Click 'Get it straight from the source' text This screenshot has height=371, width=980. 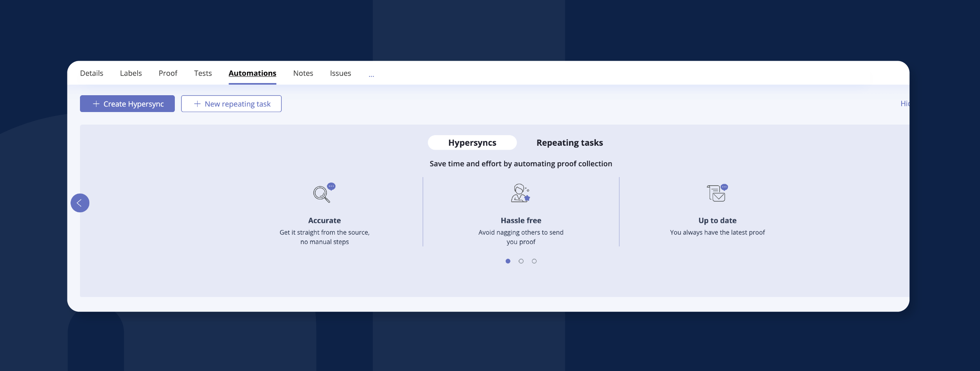(325, 232)
